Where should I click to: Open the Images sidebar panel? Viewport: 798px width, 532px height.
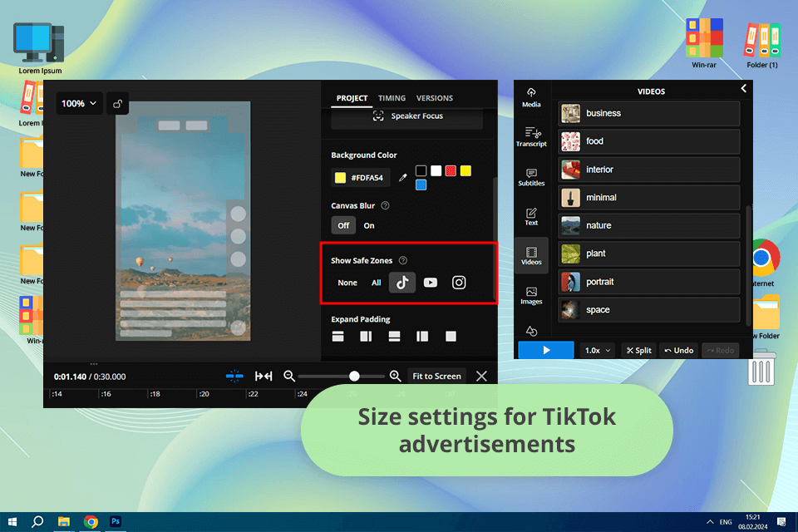pyautogui.click(x=531, y=296)
